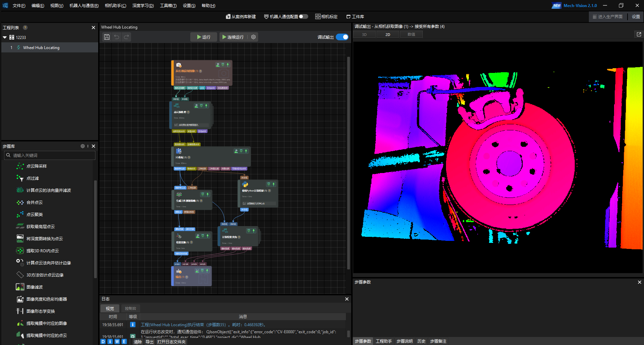Click the continuous run settings hexagon icon
The width and height of the screenshot is (644, 345).
point(253,37)
